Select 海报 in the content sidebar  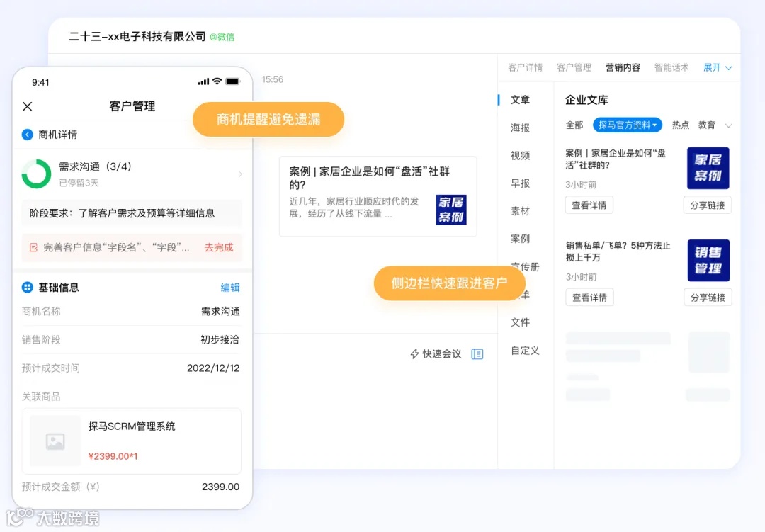coord(521,128)
